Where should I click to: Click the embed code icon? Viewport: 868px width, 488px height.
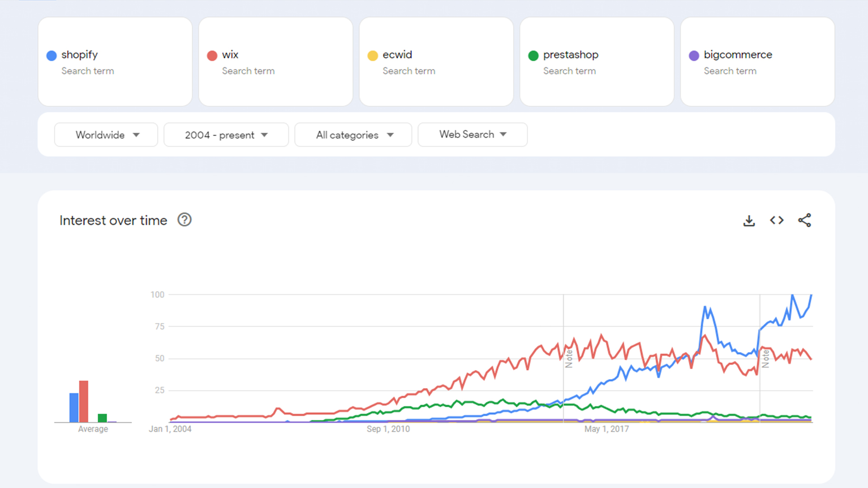click(777, 221)
